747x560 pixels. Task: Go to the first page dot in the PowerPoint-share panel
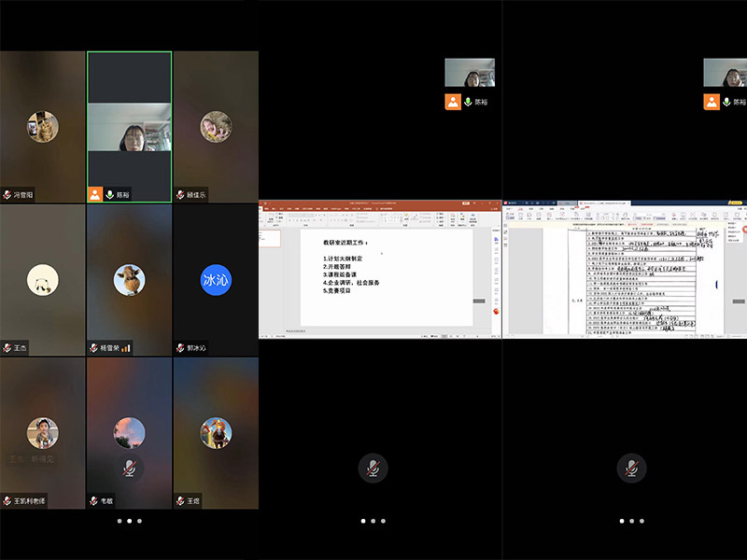point(363,521)
